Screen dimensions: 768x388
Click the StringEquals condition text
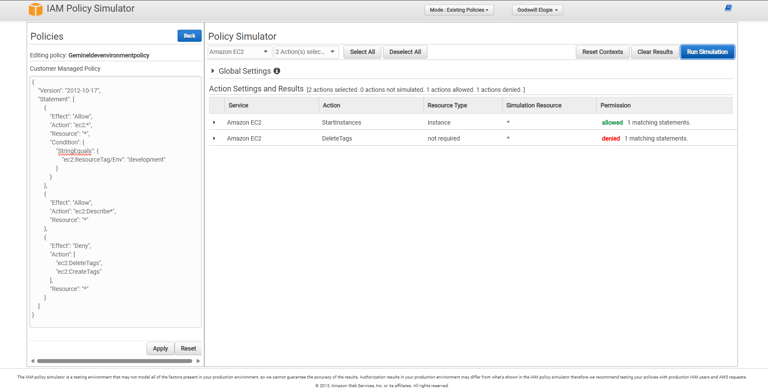tap(74, 151)
